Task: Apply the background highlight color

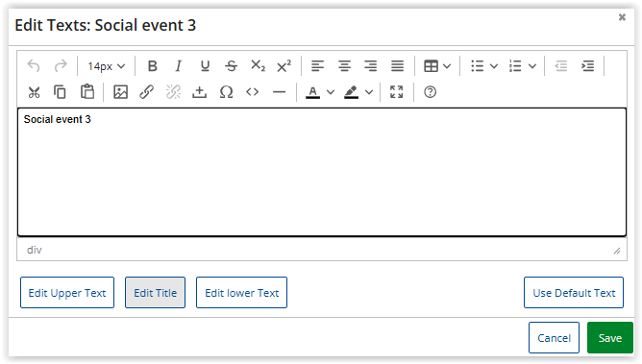Action: [x=352, y=92]
